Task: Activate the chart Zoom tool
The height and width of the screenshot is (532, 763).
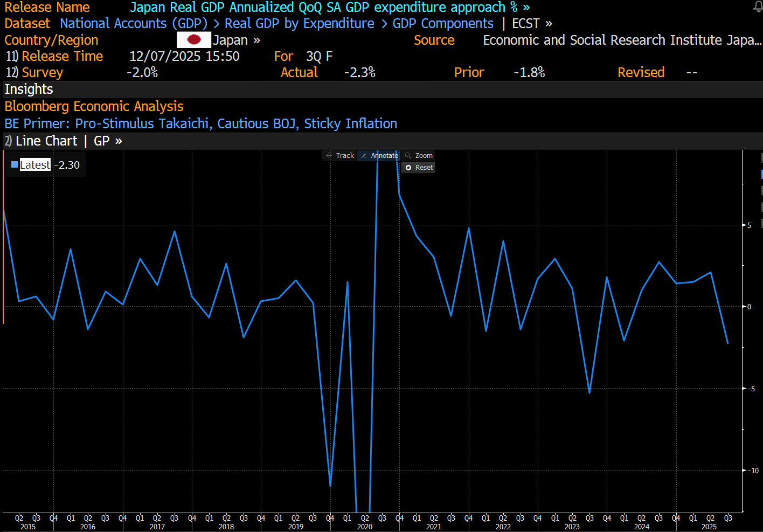Action: coord(419,155)
